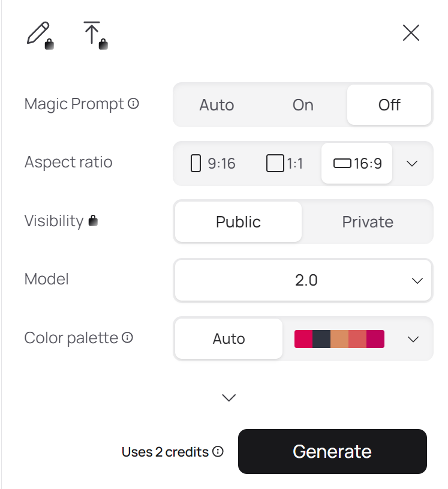Click the credits usage info icon
The image size is (448, 489).
pos(218,452)
